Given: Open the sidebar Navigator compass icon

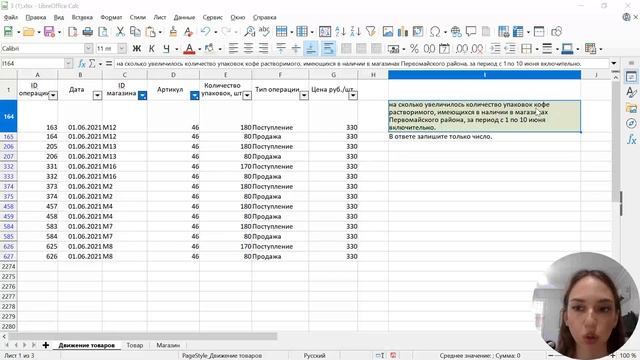Looking at the screenshot, I should coord(631,123).
